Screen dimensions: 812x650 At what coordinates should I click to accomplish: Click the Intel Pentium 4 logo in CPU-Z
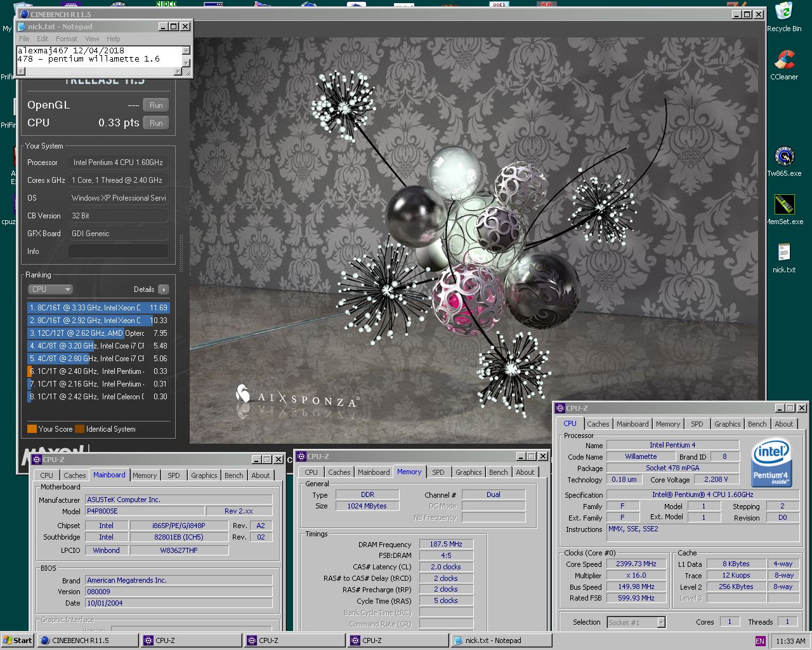[x=771, y=463]
